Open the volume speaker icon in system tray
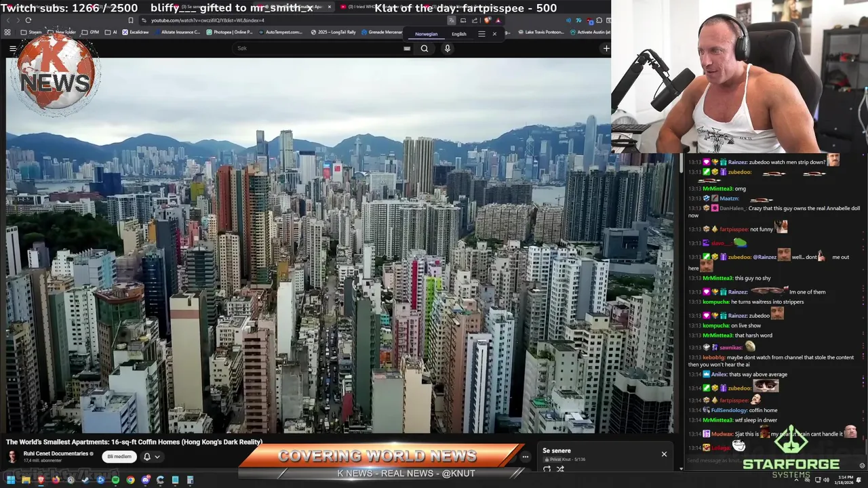The image size is (868, 488). click(826, 480)
